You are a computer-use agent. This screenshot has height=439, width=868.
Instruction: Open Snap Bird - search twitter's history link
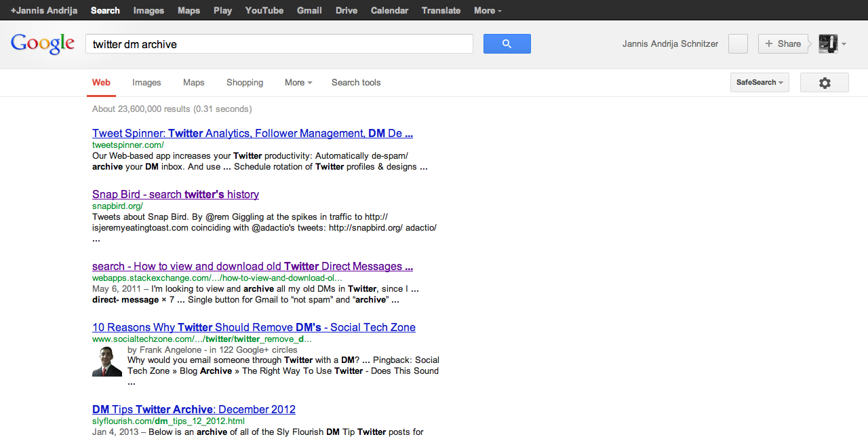[x=176, y=194]
